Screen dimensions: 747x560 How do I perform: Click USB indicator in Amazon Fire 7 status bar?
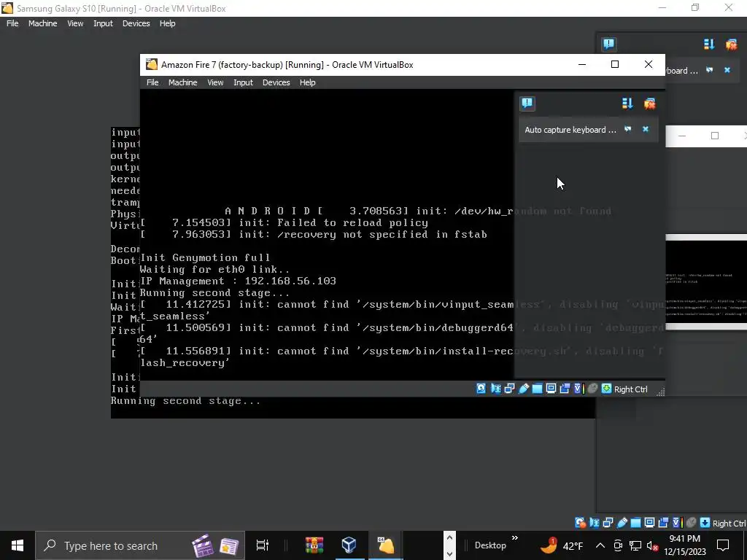point(524,389)
